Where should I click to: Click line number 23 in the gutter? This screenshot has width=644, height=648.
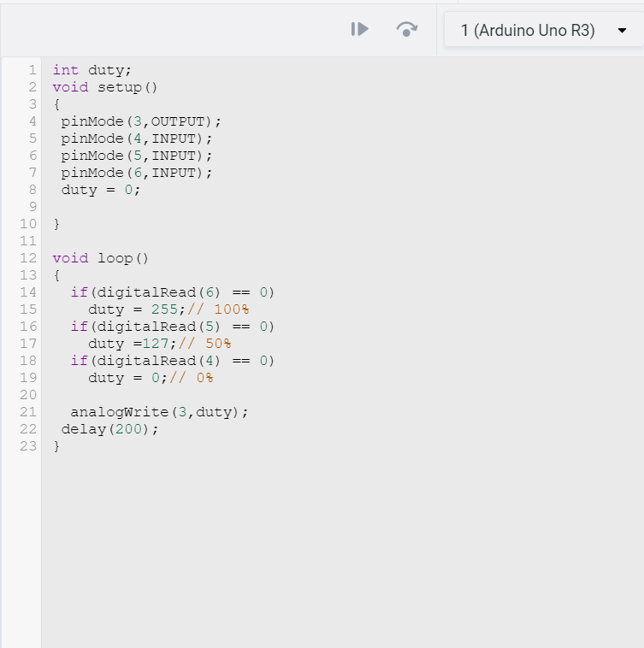pos(28,446)
